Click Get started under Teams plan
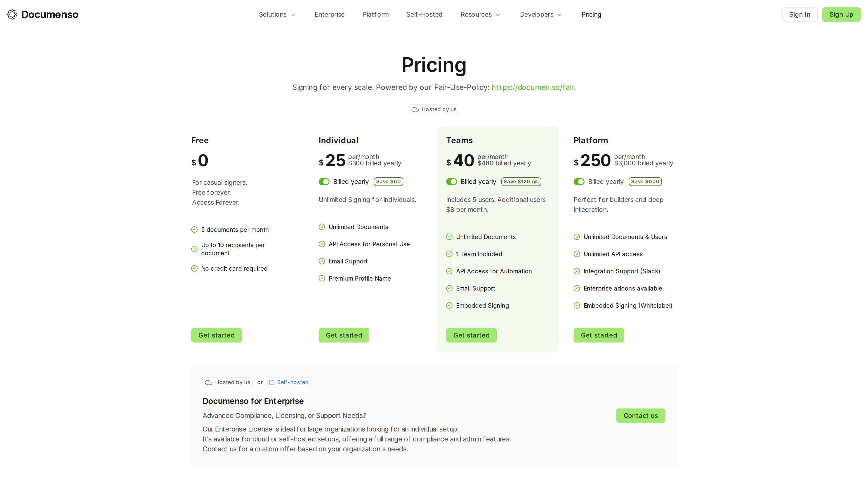868x488 pixels. [x=471, y=335]
